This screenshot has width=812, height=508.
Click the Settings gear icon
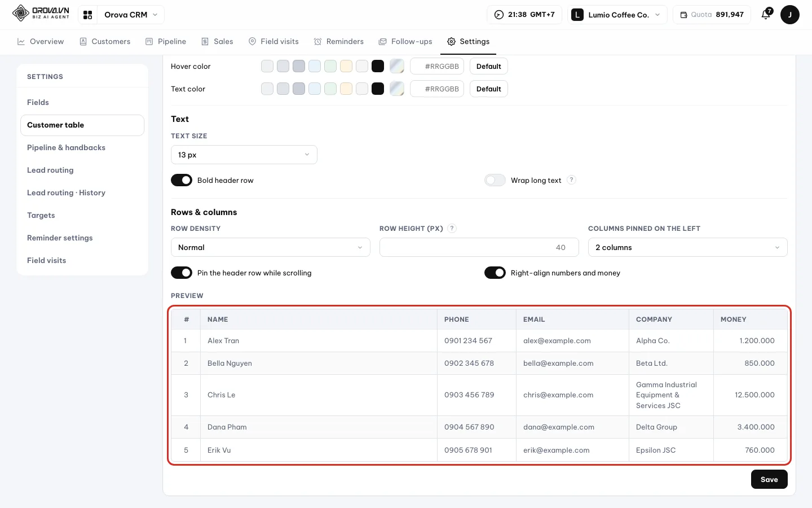451,41
